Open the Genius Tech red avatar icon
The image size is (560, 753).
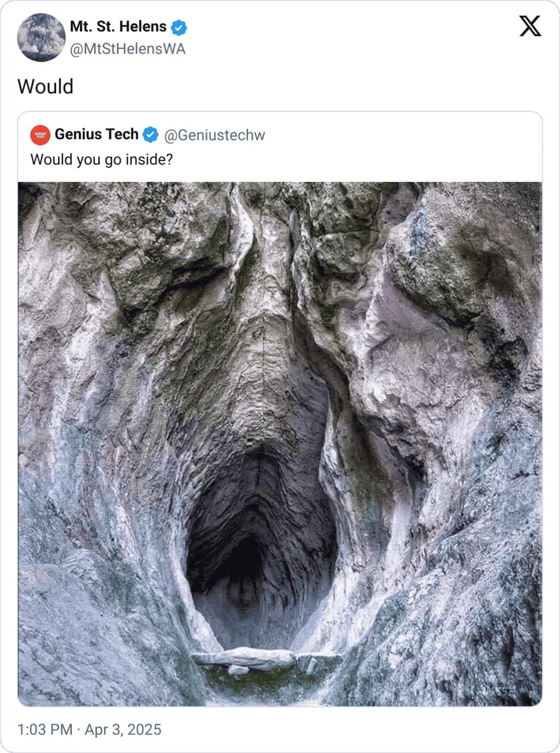tap(40, 135)
